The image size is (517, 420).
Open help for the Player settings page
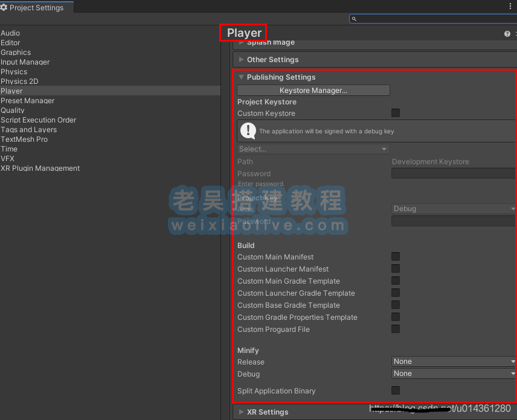click(x=506, y=33)
